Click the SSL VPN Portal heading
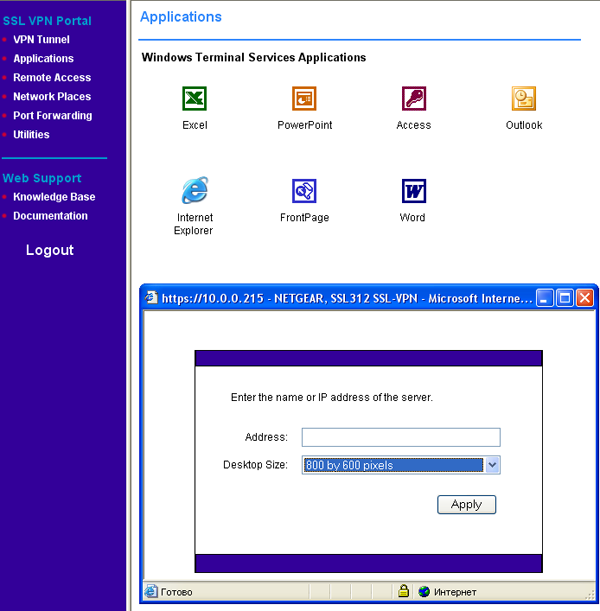600x611 pixels. [x=47, y=21]
